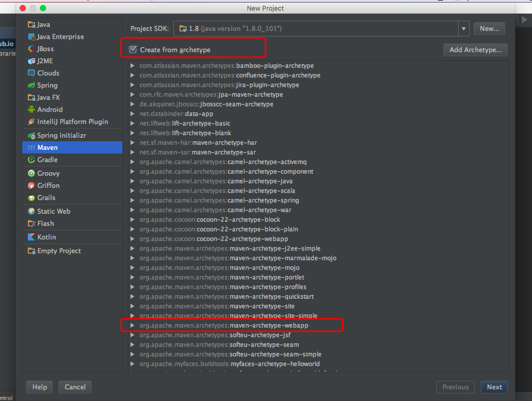This screenshot has height=401, width=532.
Task: Select camel-archetype-spring row
Action: tap(318, 200)
